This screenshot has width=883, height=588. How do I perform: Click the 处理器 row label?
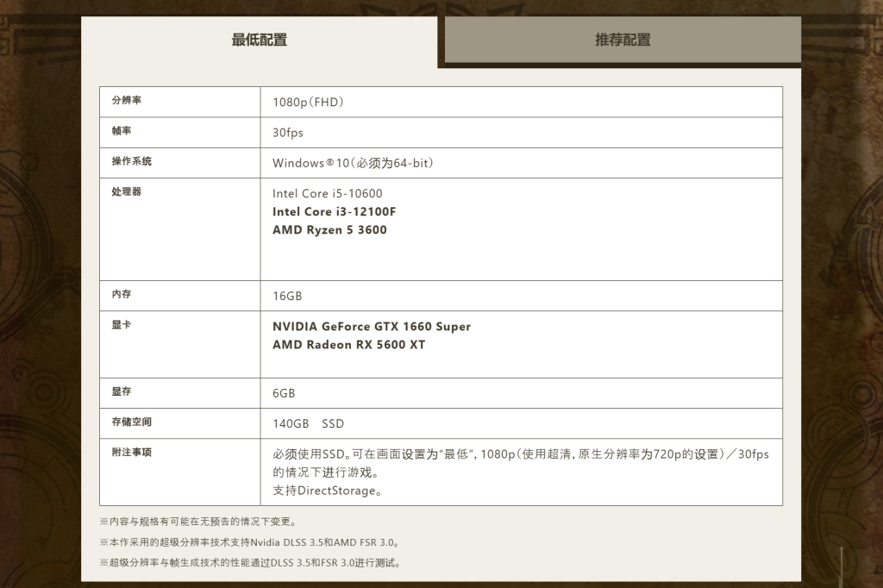127,191
